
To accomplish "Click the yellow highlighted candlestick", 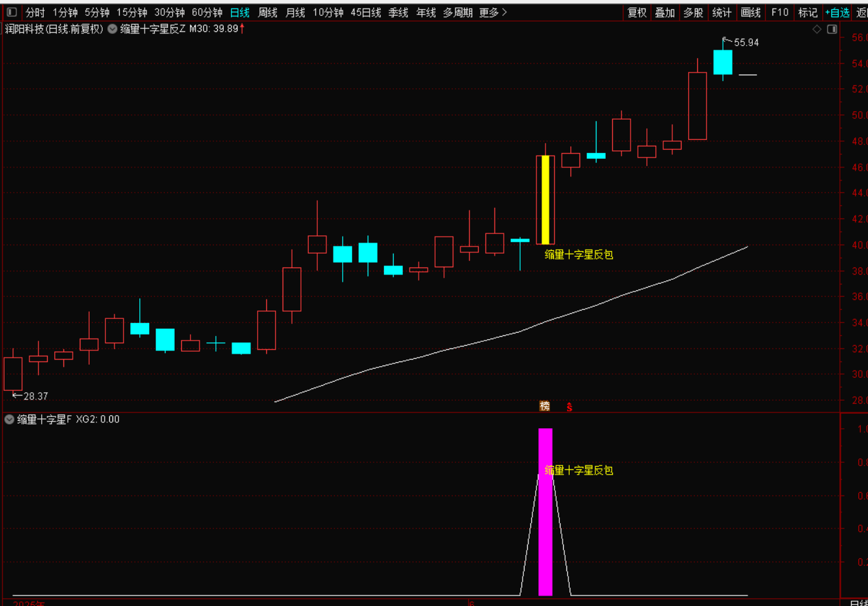I will point(545,199).
